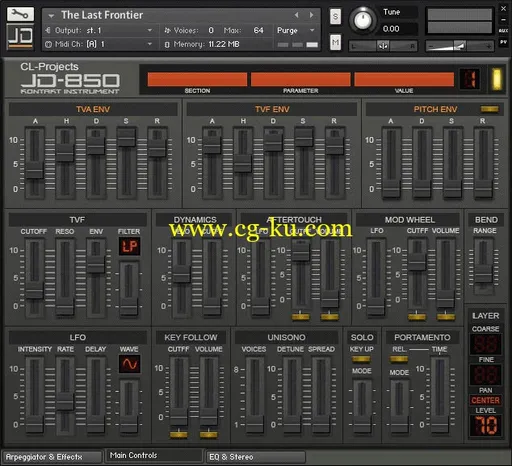Viewport: 512px width, 466px height.
Task: Click the Layer FINE tuning display
Action: [485, 375]
